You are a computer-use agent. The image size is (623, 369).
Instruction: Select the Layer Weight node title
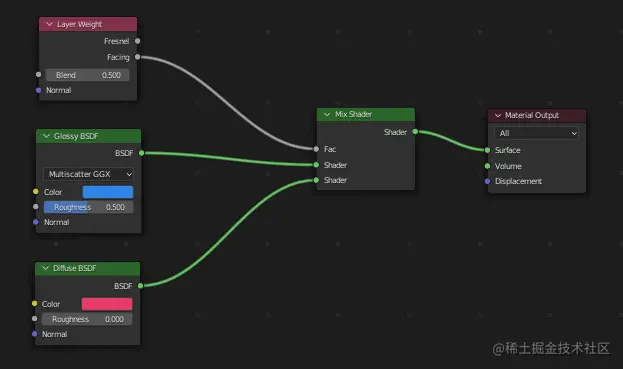point(79,24)
